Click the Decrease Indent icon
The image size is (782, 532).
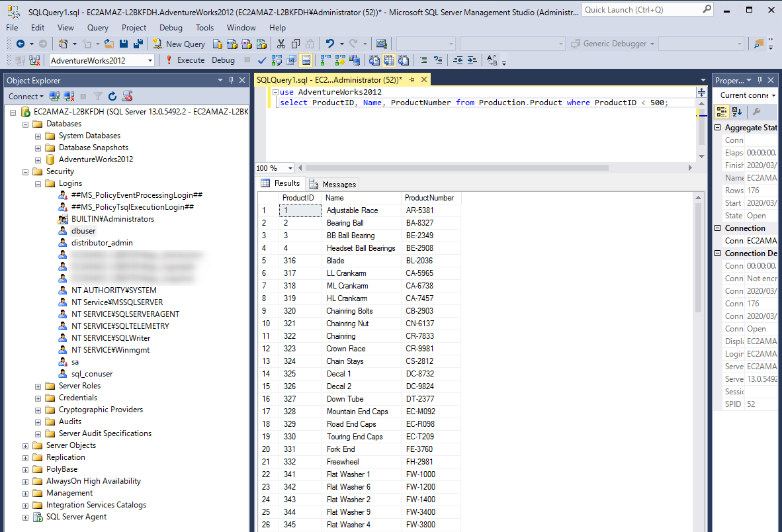(x=457, y=60)
